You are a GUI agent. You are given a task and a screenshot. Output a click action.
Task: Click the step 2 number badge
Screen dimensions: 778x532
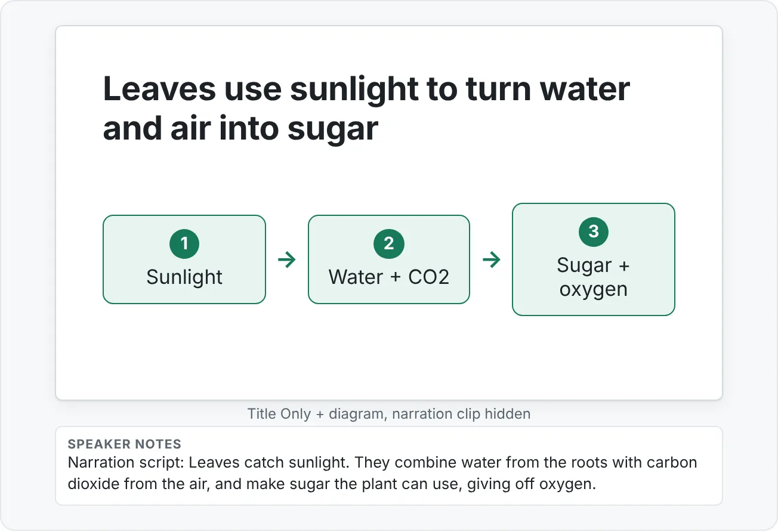(389, 243)
